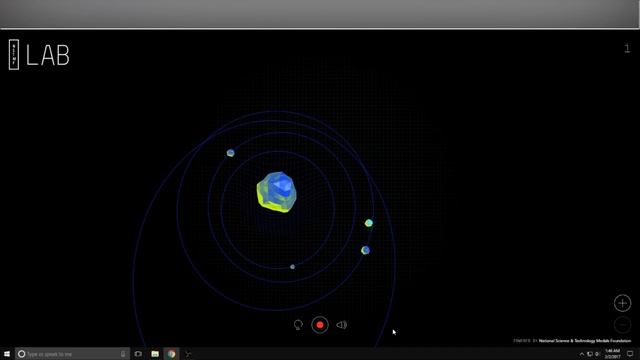Click the reset loop icon beside record
This screenshot has height=360, width=640.
298,325
